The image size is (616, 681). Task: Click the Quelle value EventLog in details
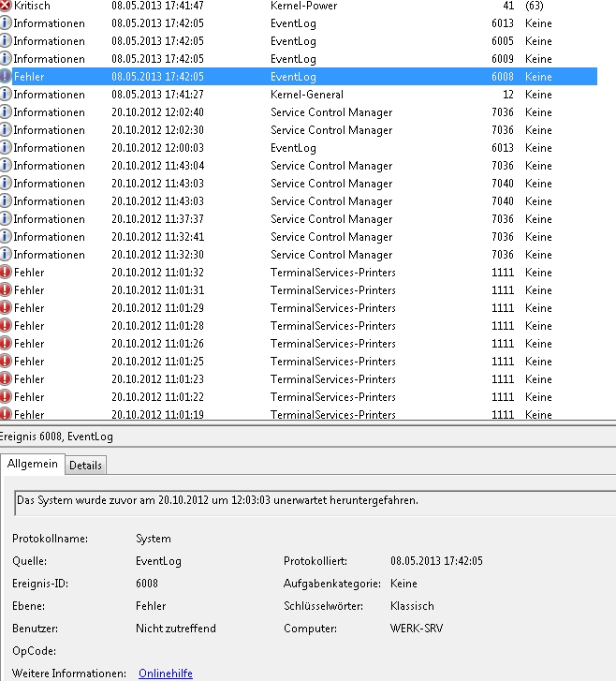click(x=158, y=561)
